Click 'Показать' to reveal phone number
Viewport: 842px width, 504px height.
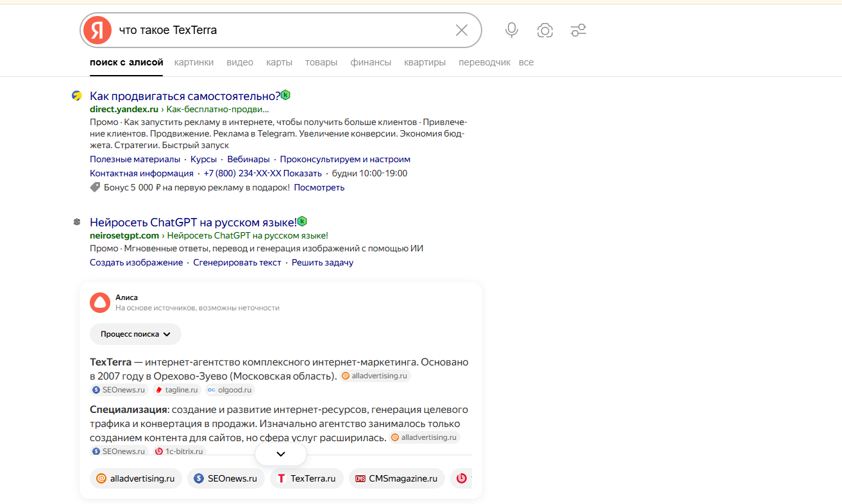click(303, 173)
